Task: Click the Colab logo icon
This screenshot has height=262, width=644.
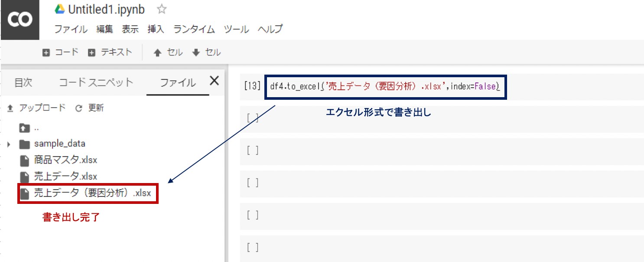Action: 20,20
